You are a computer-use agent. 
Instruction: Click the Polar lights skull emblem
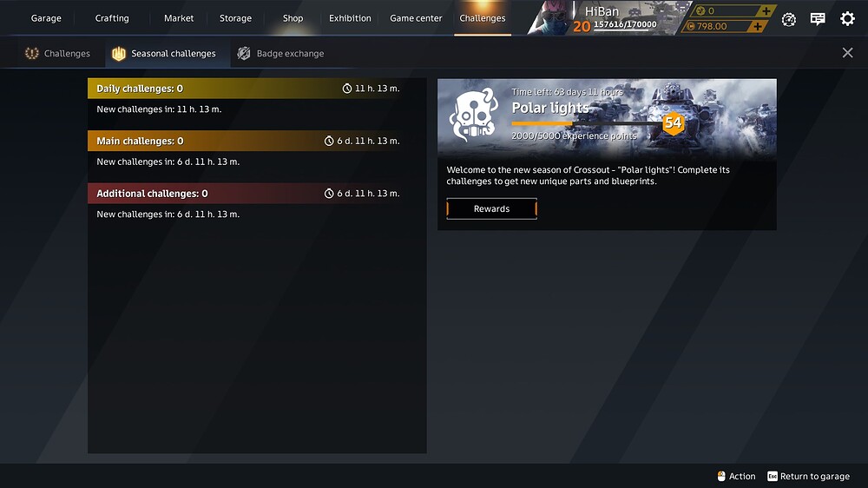coord(473,114)
